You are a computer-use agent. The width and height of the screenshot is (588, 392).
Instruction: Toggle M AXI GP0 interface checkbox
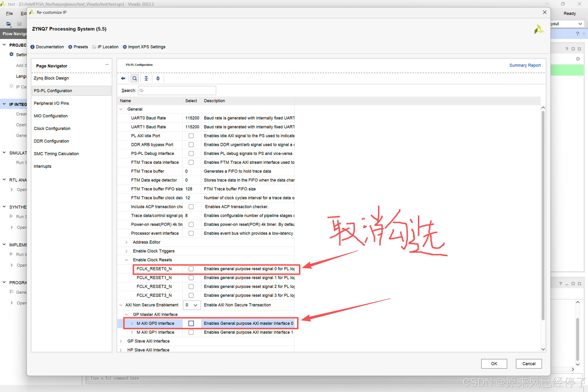click(x=191, y=323)
